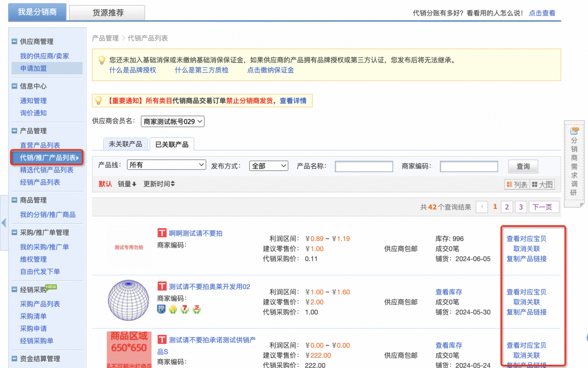This screenshot has height=368, width=588.
Task: Click the 7-day return badge icon
Action: [x=185, y=309]
